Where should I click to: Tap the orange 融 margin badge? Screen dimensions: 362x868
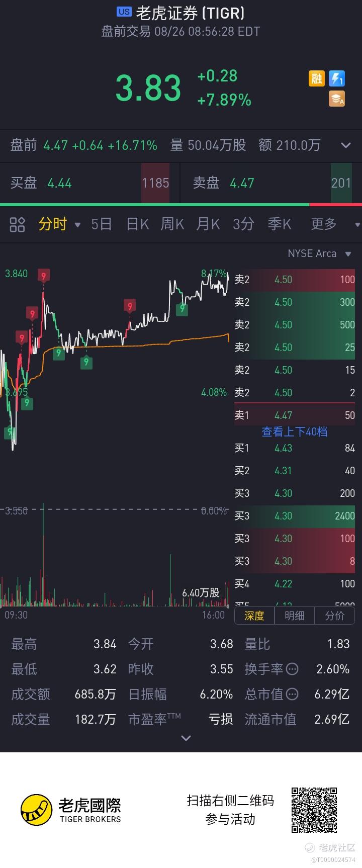(316, 78)
